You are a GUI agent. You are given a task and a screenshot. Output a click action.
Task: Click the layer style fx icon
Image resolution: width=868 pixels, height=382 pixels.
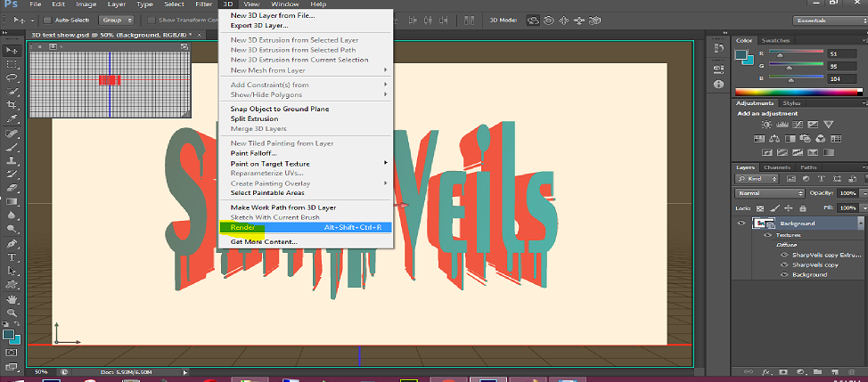(766, 371)
